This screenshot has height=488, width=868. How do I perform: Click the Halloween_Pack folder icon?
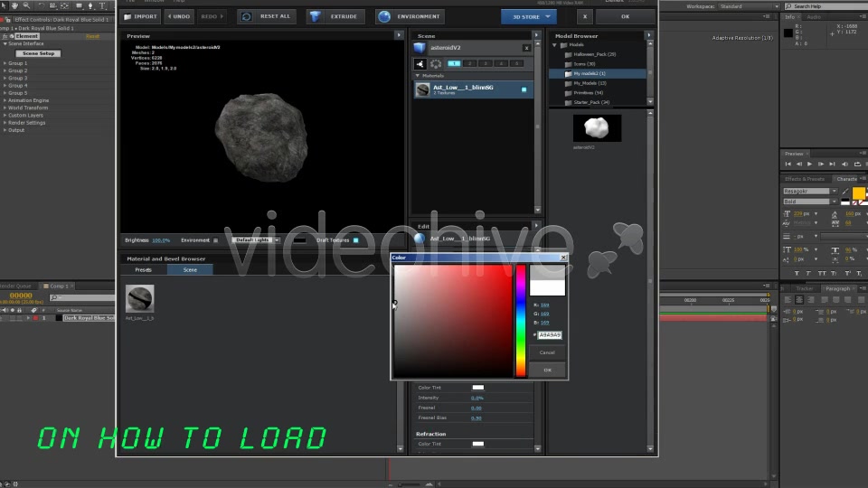(x=568, y=55)
